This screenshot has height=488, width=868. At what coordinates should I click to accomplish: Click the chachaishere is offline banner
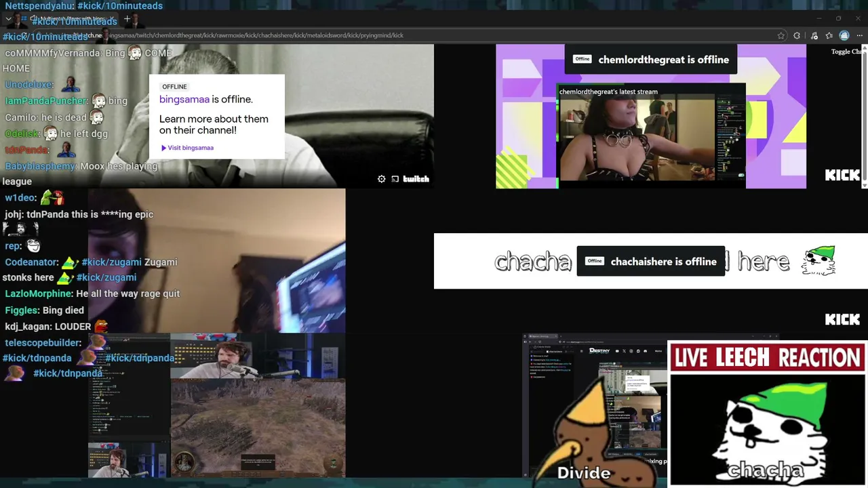(x=651, y=262)
